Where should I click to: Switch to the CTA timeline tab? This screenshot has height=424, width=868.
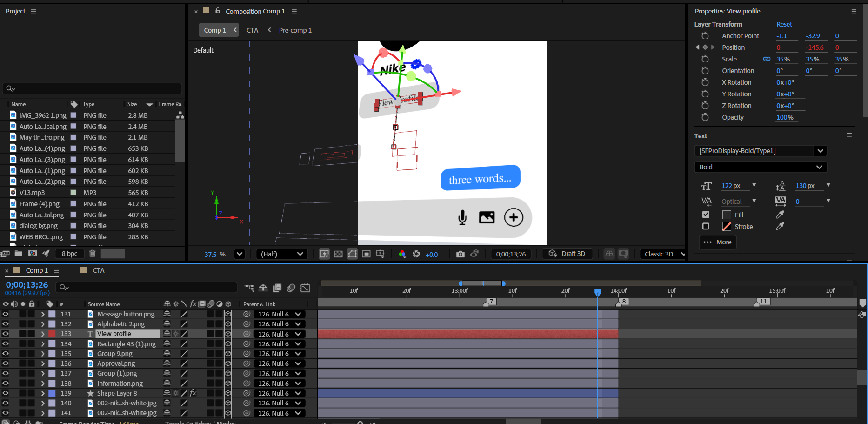click(98, 270)
